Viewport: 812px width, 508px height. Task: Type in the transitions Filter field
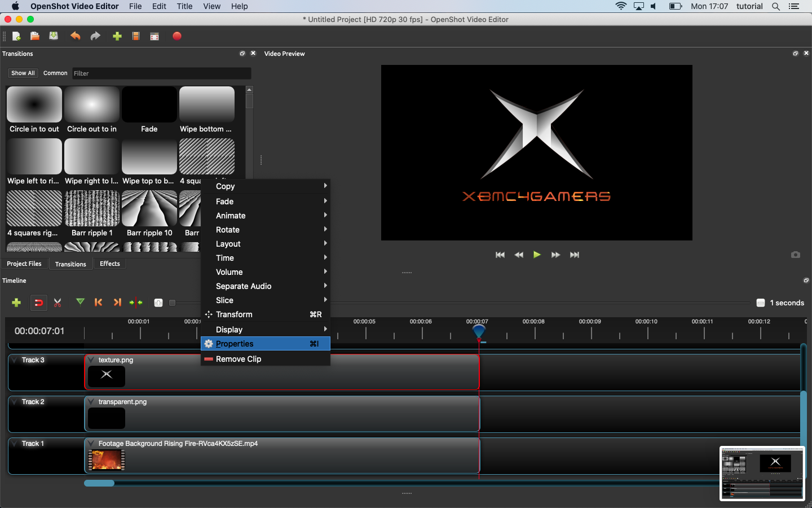click(x=161, y=73)
